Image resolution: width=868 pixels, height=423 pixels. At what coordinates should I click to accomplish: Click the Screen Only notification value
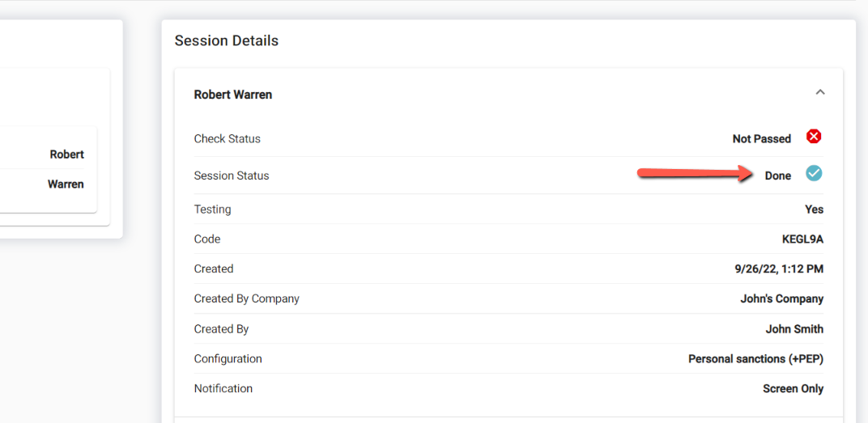click(793, 389)
